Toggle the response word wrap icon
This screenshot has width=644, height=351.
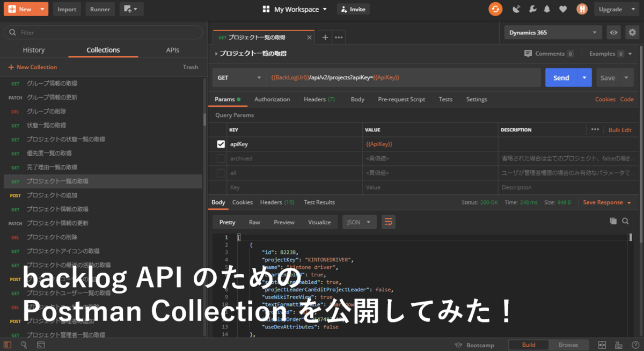pyautogui.click(x=389, y=222)
